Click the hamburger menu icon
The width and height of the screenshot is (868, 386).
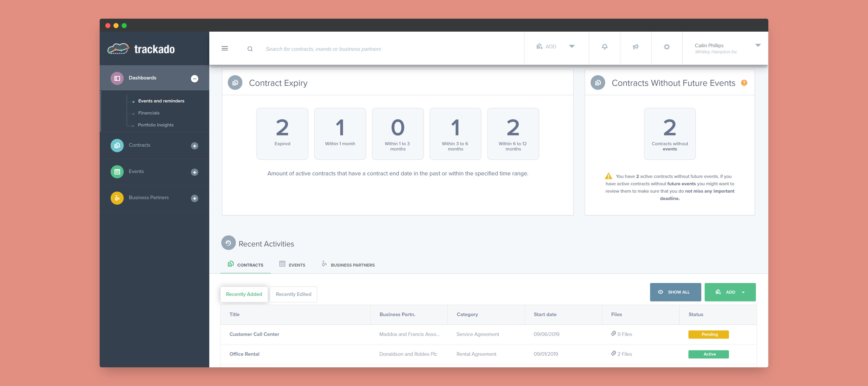coord(224,49)
